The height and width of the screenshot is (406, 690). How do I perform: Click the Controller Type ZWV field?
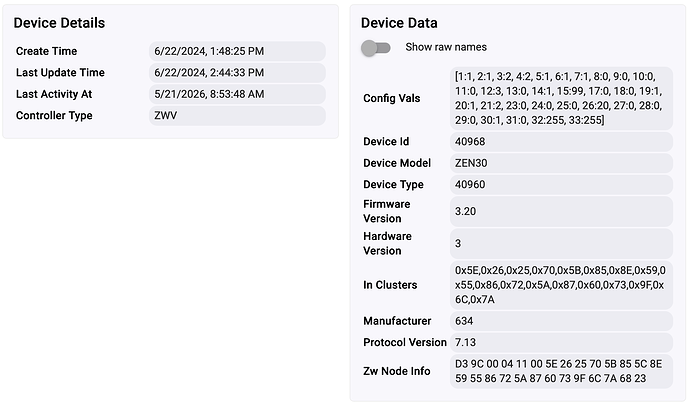pyautogui.click(x=237, y=116)
